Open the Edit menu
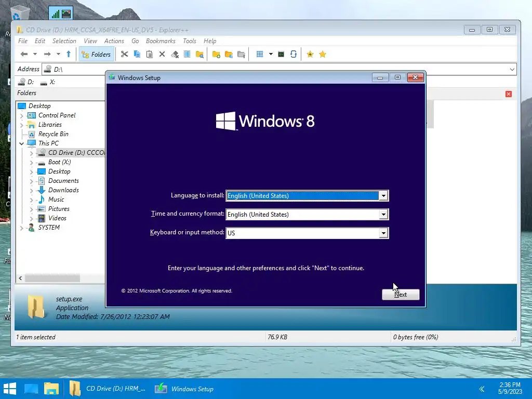The width and height of the screenshot is (532, 399). coord(39,41)
